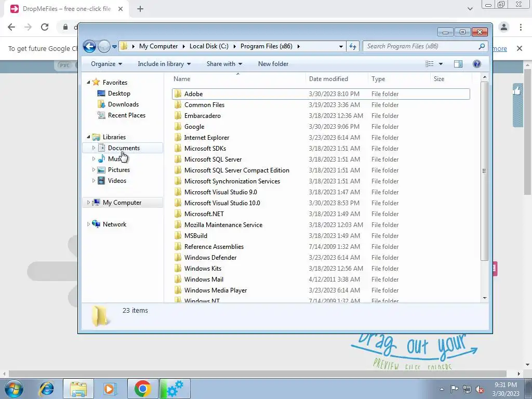Sort by the Name column header
This screenshot has height=399, width=532.
click(x=238, y=79)
